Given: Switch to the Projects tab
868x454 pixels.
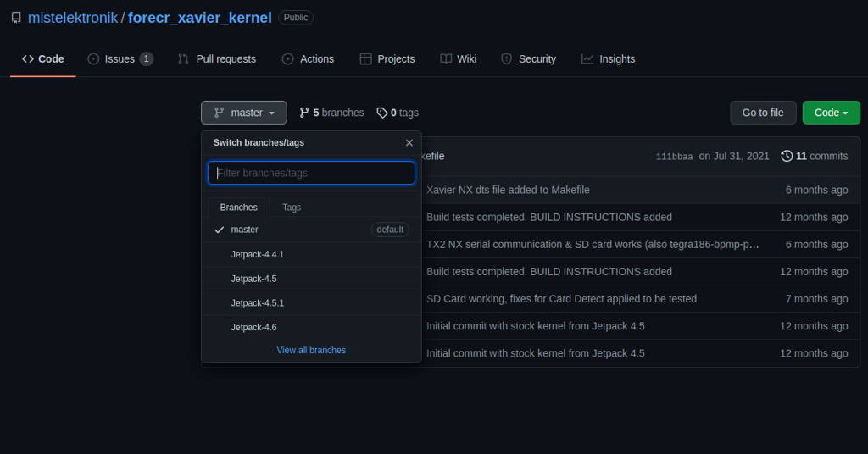Looking at the screenshot, I should point(387,58).
